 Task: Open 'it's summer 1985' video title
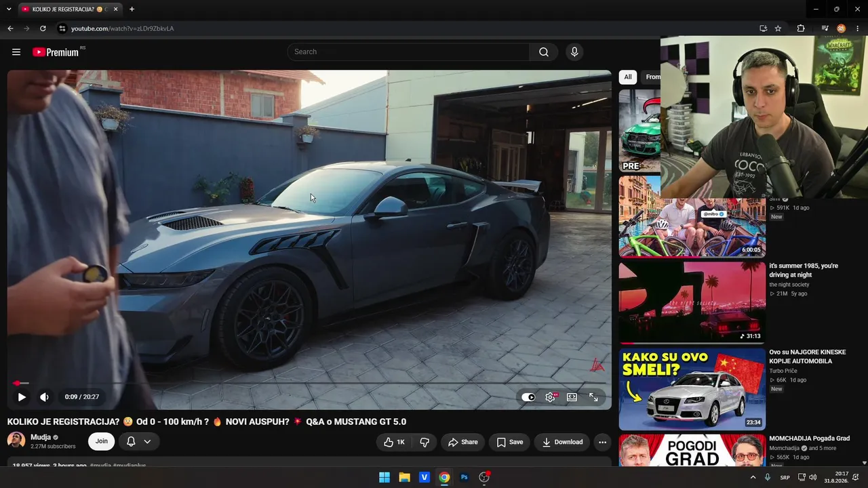804,270
